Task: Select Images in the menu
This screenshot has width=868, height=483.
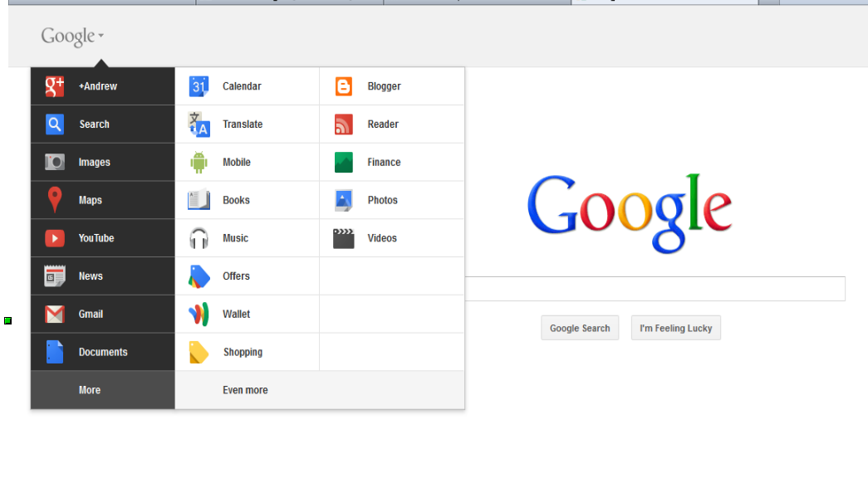Action: click(x=102, y=162)
